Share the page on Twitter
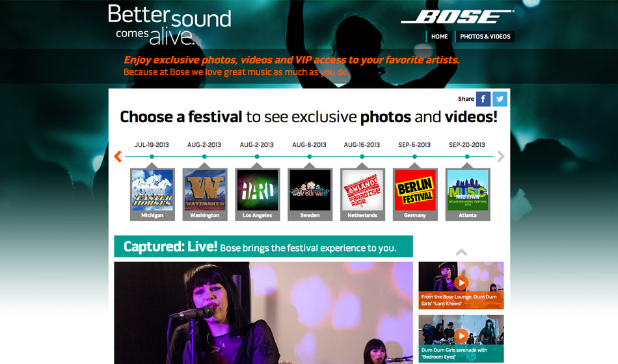This screenshot has height=364, width=618. click(x=500, y=99)
